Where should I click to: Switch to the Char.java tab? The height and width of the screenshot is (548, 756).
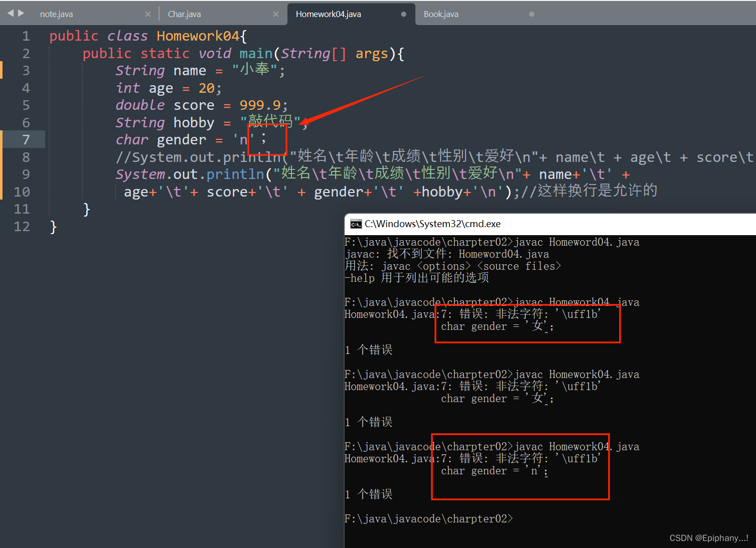pyautogui.click(x=184, y=14)
